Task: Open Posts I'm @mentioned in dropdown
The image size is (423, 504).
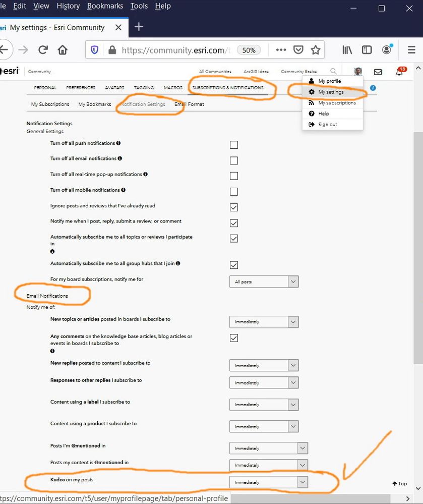Action: tap(269, 448)
